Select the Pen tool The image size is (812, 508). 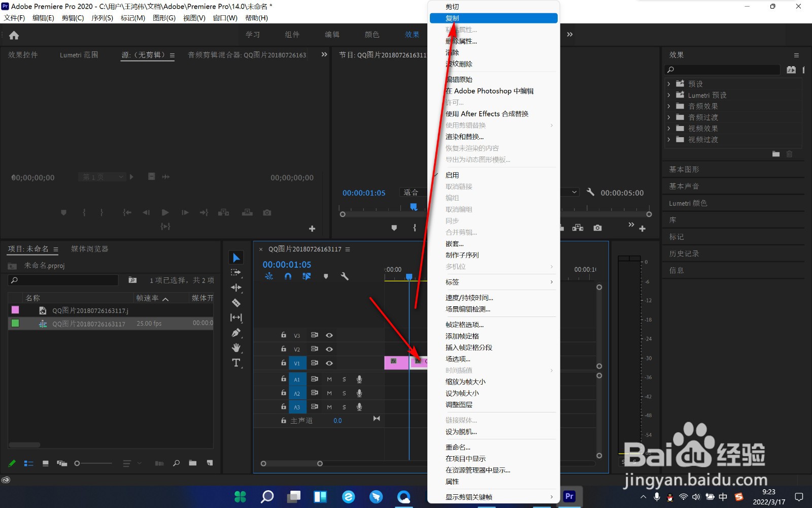click(x=236, y=333)
